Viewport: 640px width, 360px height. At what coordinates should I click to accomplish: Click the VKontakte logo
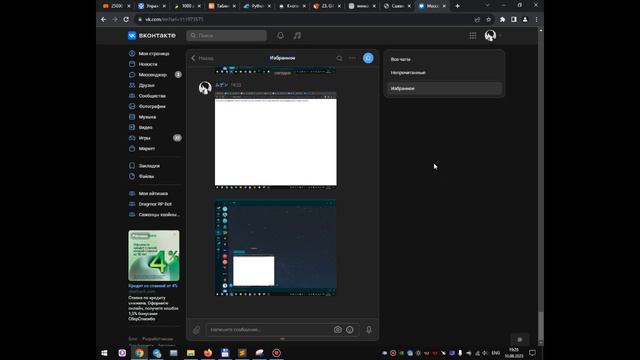152,36
